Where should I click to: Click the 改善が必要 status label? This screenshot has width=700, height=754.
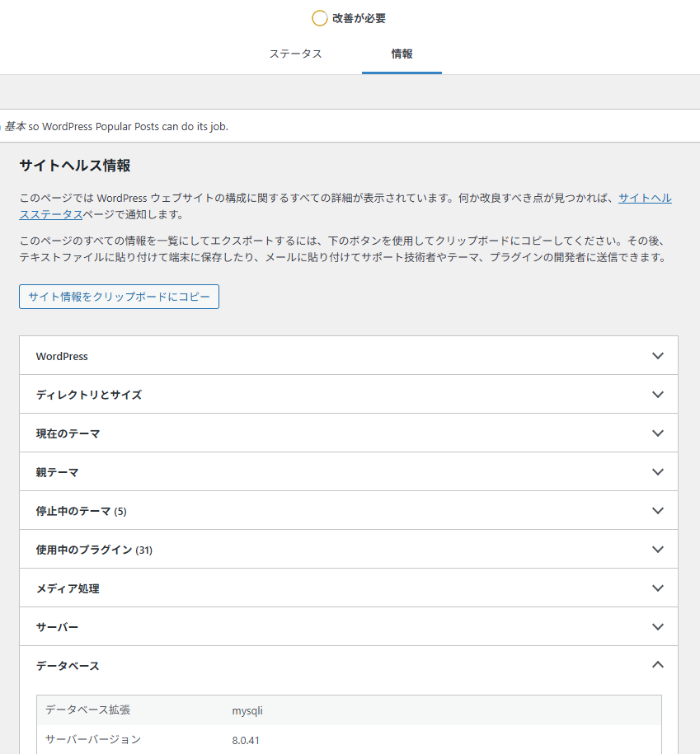tap(359, 18)
